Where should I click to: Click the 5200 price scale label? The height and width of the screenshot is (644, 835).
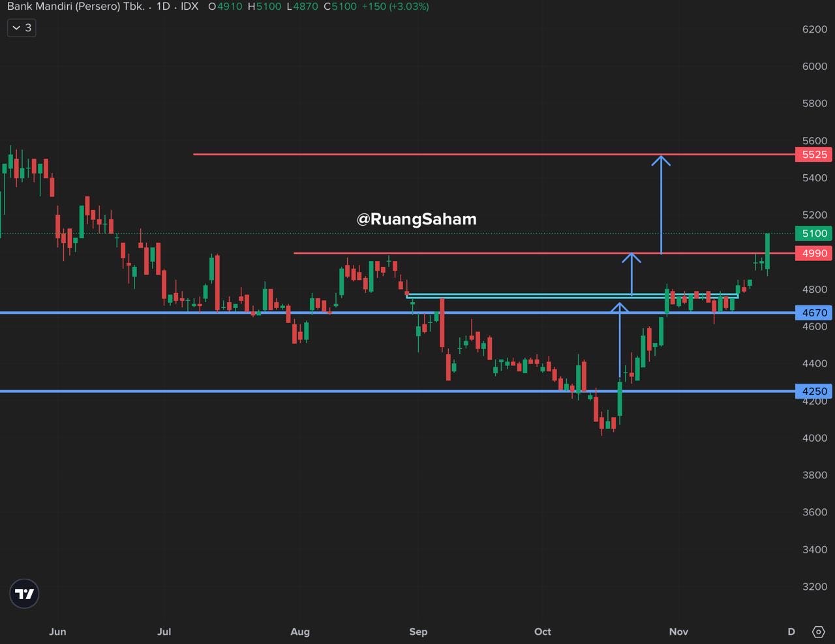pyautogui.click(x=815, y=215)
